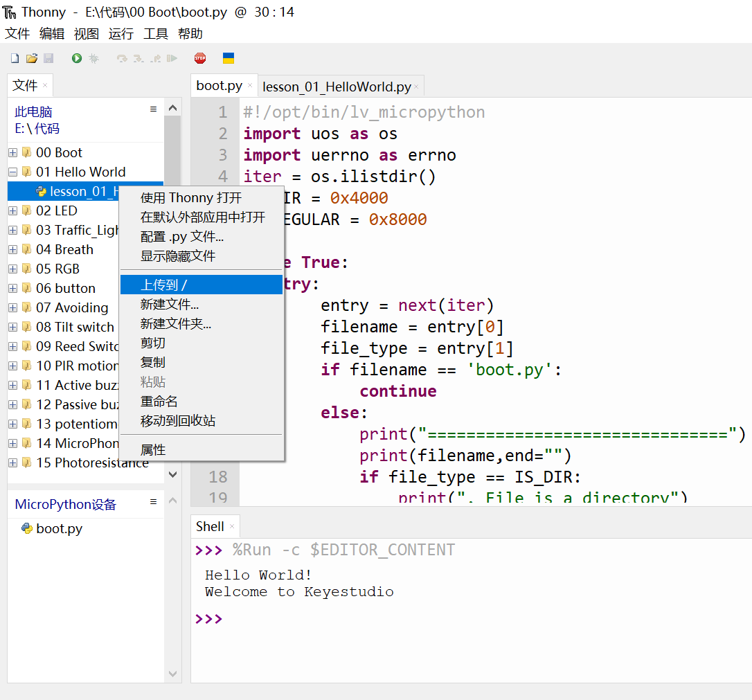Expand the 07 Avoiding folder
This screenshot has height=700, width=752.
pyautogui.click(x=13, y=308)
